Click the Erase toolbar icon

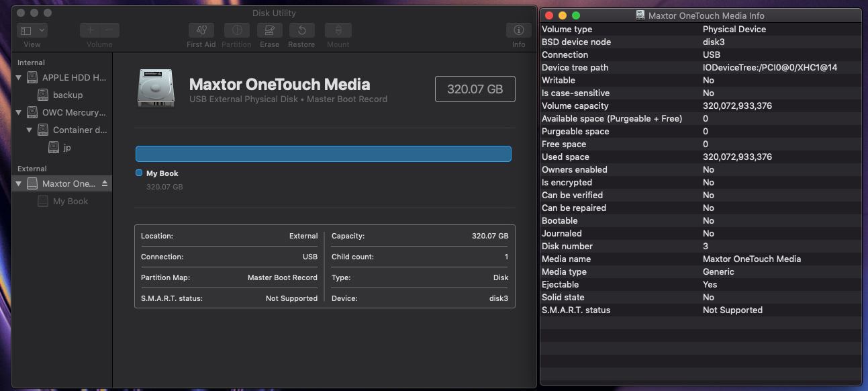(x=269, y=30)
